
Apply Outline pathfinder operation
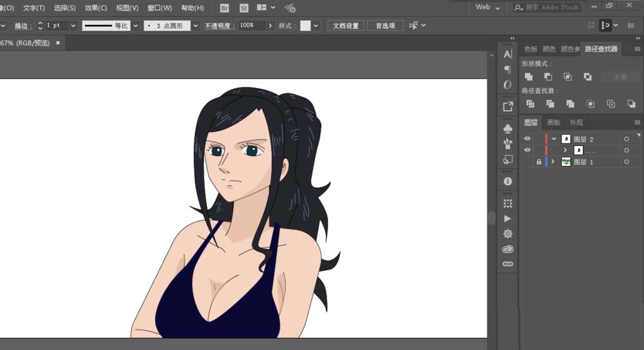(611, 104)
